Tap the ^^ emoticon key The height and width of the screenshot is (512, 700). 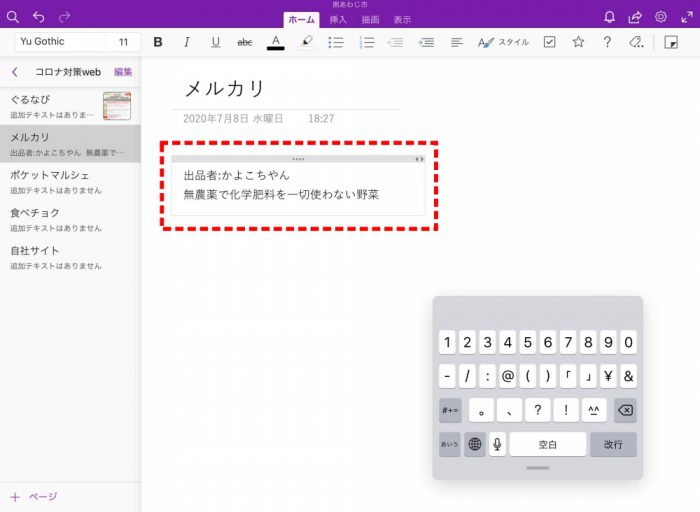pos(594,410)
